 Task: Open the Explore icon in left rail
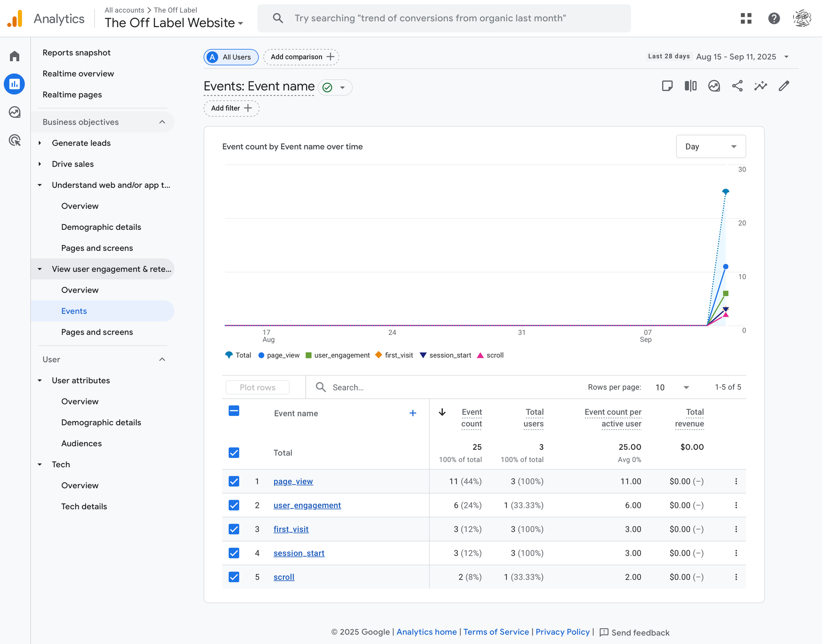(x=15, y=112)
